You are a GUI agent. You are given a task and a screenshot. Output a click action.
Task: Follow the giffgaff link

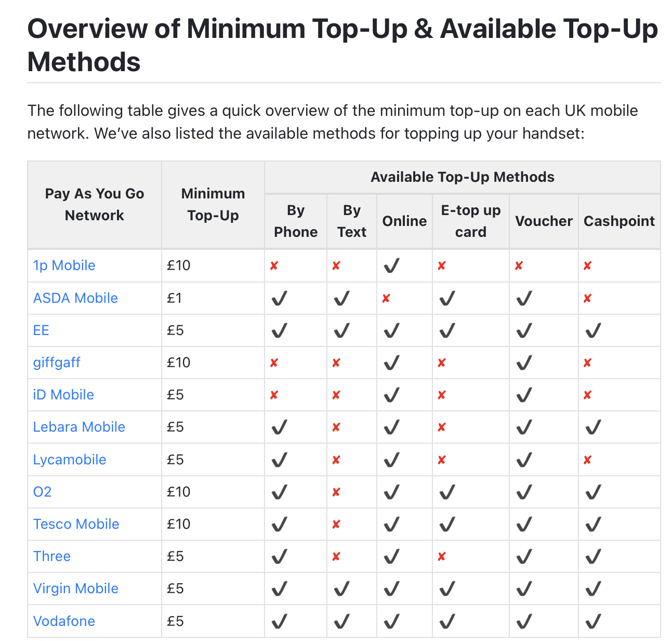57,363
